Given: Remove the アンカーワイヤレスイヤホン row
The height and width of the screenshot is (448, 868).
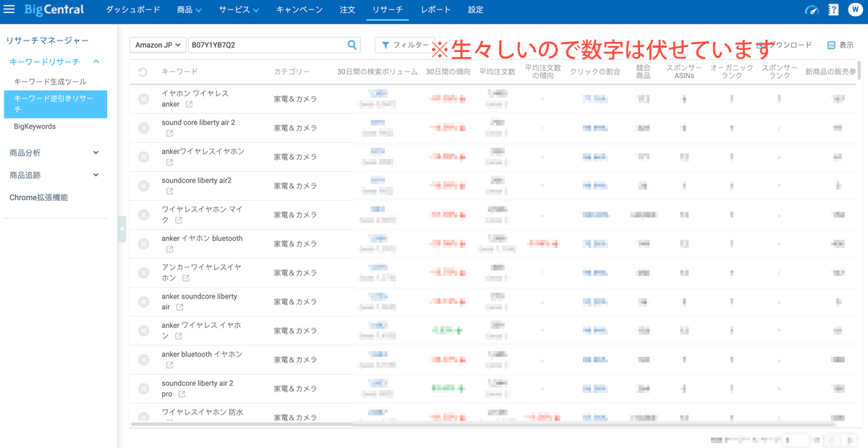Looking at the screenshot, I should click(143, 272).
